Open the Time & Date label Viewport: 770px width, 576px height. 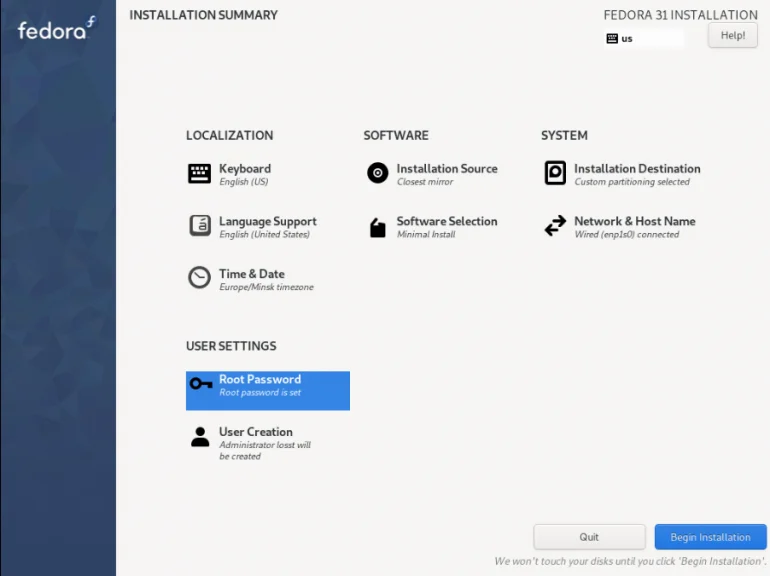pos(252,274)
